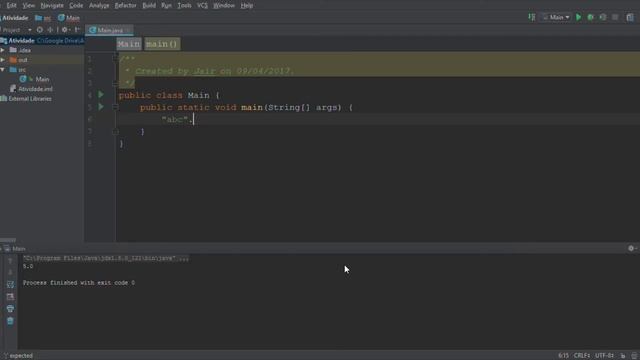
Task: Close the Main.java editor tab
Action: (129, 30)
